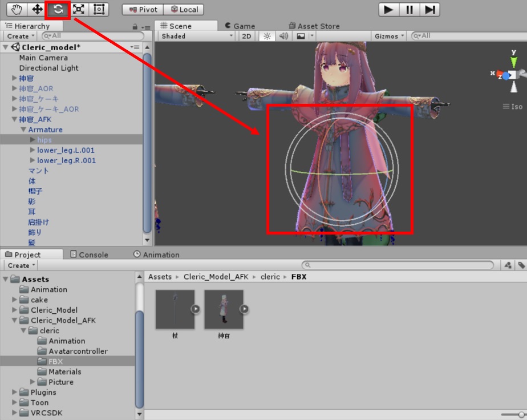Collapse the Armature tree node
527x420 pixels.
click(23, 130)
